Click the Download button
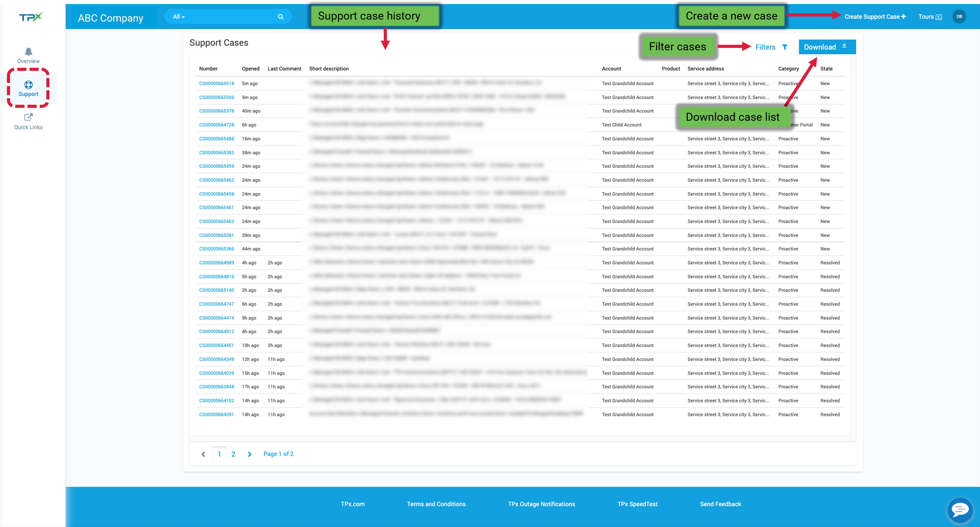The height and width of the screenshot is (527, 980). pos(827,47)
